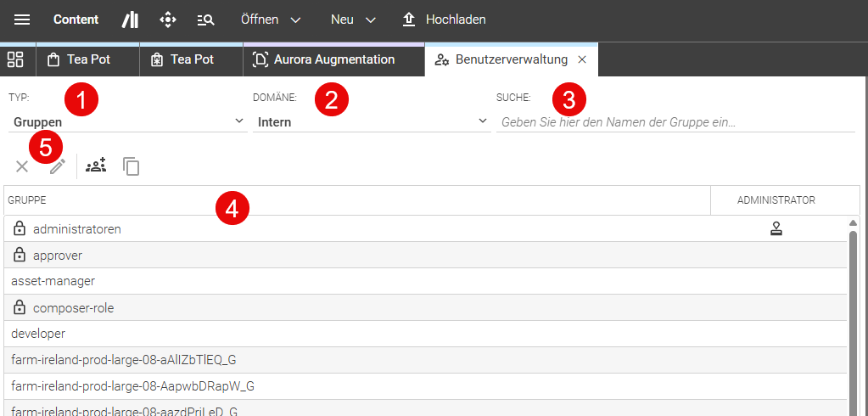This screenshot has width=868, height=416.
Task: Click the pencil edit group icon
Action: pyautogui.click(x=58, y=166)
